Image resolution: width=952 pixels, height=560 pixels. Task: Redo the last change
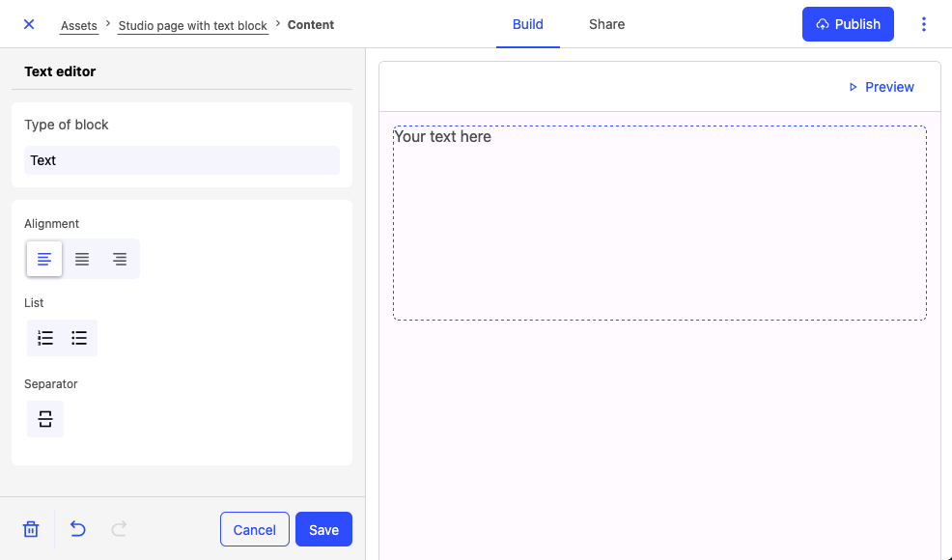[119, 529]
